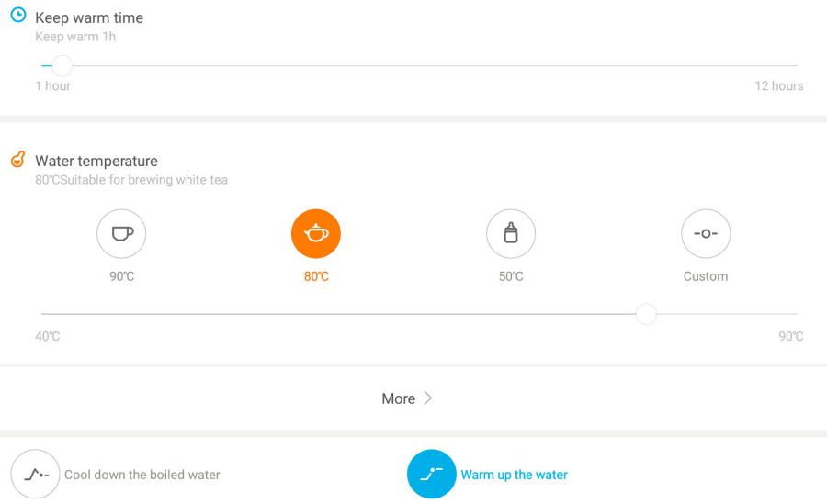
Task: Click the 90°C maximum label on slider
Action: pyautogui.click(x=790, y=336)
